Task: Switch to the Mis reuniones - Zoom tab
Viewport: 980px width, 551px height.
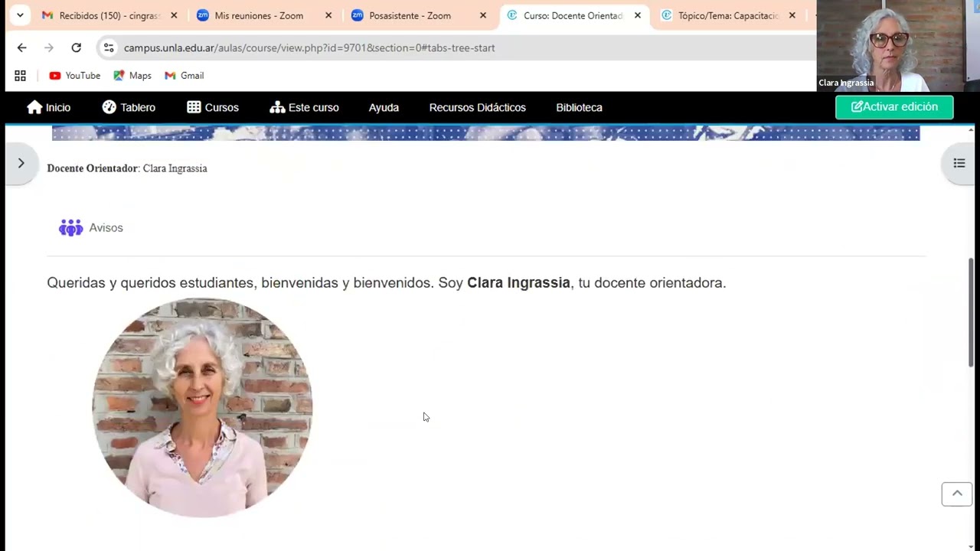Action: 259,15
